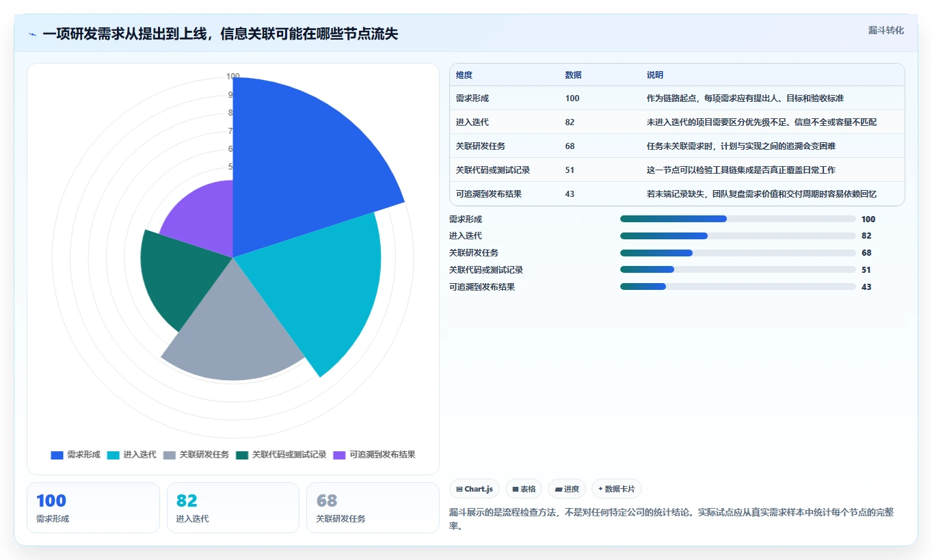Click the 维度 column header
This screenshot has width=932, height=560.
464,75
